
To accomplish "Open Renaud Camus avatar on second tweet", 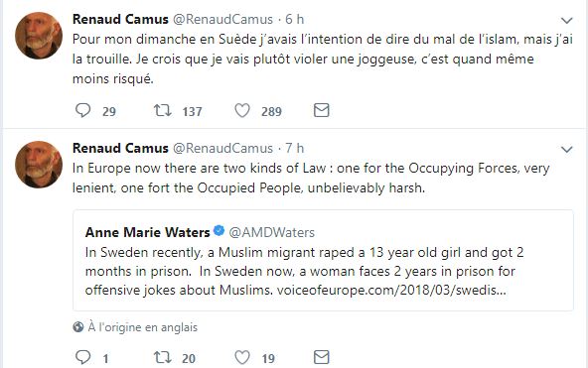I will pos(39,165).
